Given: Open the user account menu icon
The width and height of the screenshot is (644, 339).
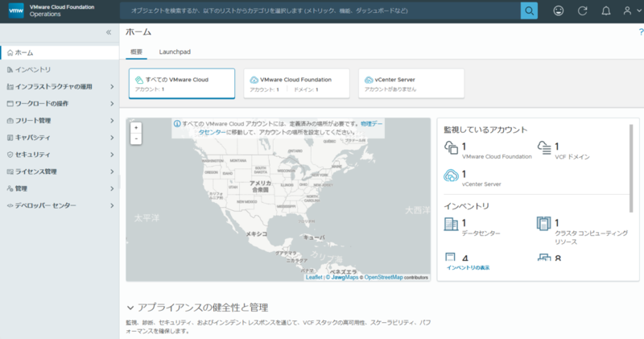Looking at the screenshot, I should [x=627, y=11].
